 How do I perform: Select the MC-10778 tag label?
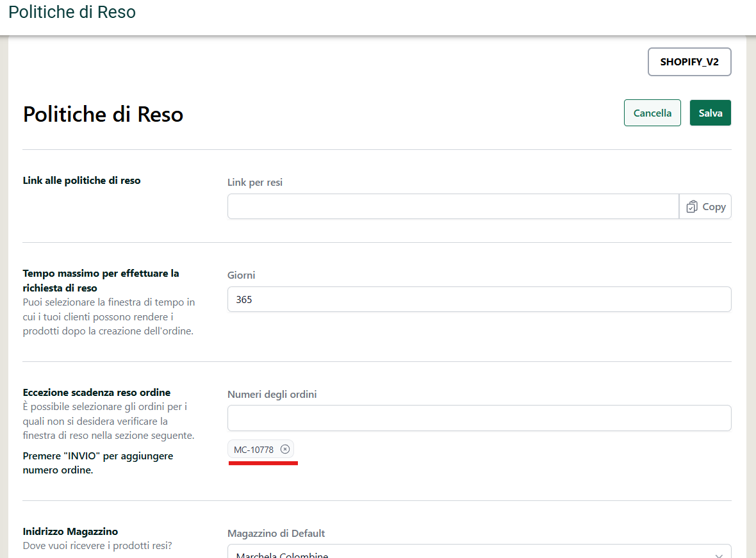point(254,450)
